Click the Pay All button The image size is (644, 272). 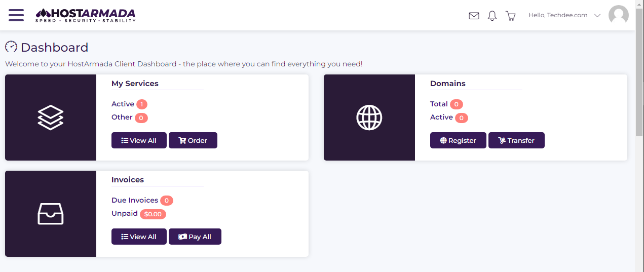pyautogui.click(x=195, y=237)
